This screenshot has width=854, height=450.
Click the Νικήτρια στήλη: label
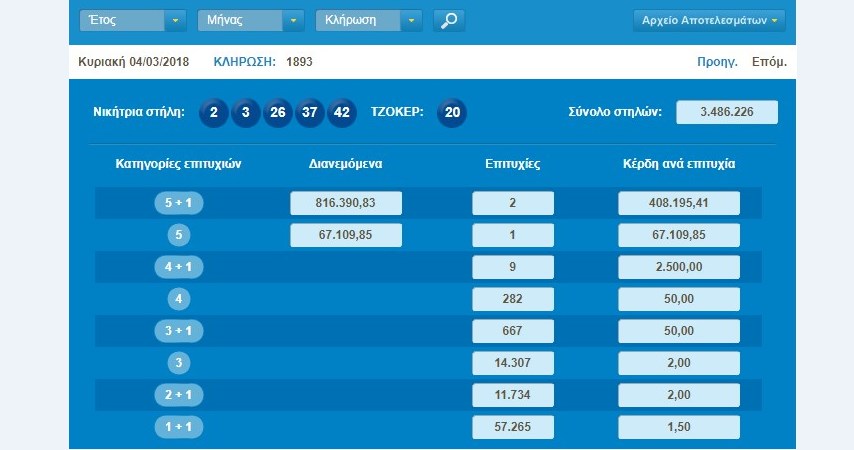[139, 112]
